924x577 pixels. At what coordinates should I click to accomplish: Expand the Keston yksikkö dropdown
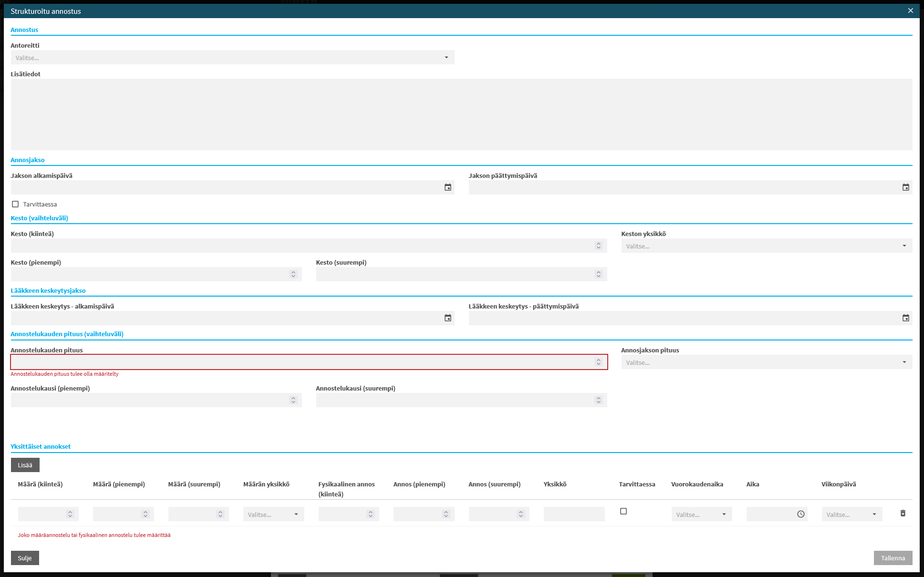pyautogui.click(x=766, y=246)
